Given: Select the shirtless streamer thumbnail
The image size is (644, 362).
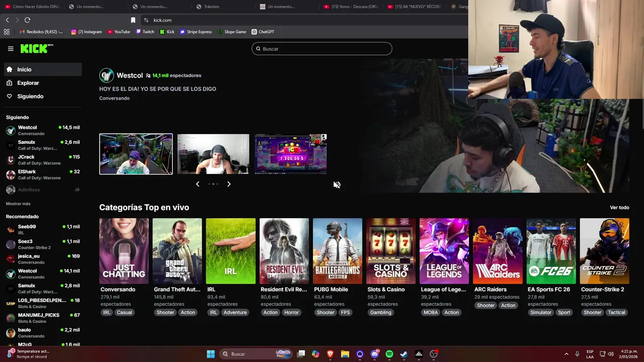Looking at the screenshot, I should 213,154.
